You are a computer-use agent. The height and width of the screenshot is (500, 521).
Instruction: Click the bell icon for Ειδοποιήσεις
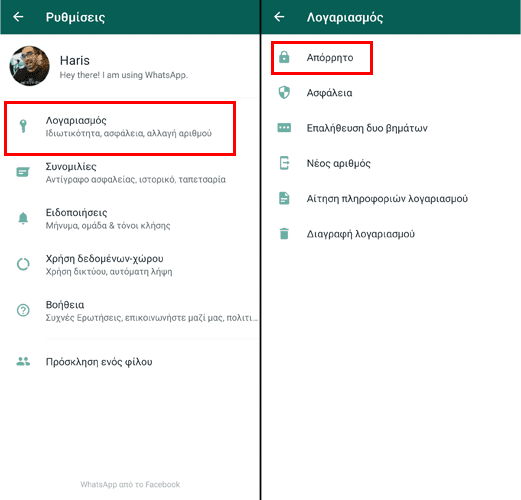click(23, 218)
